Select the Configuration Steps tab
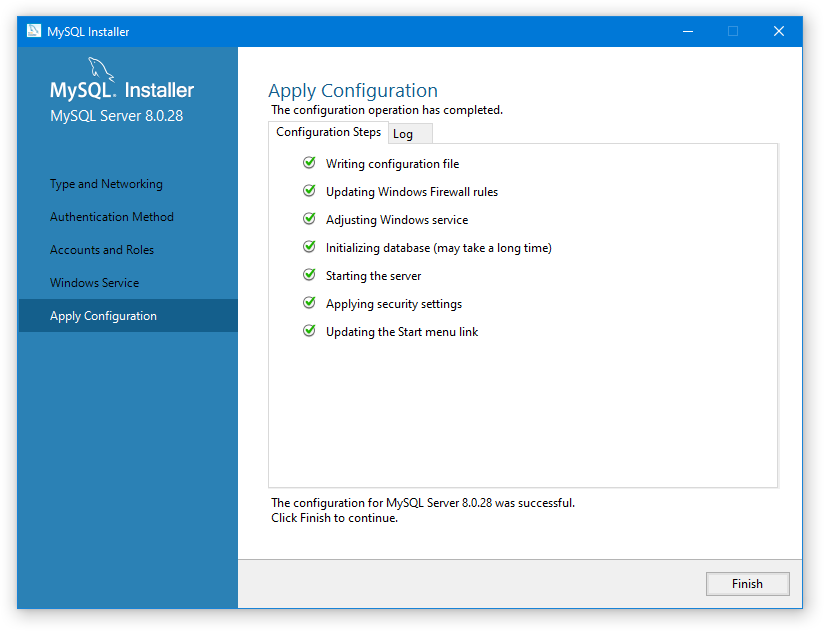The height and width of the screenshot is (631, 824). click(x=328, y=132)
